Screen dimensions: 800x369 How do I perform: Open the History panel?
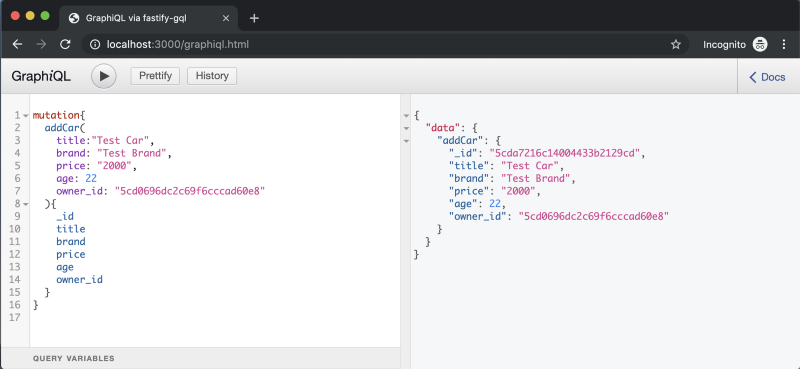[212, 76]
